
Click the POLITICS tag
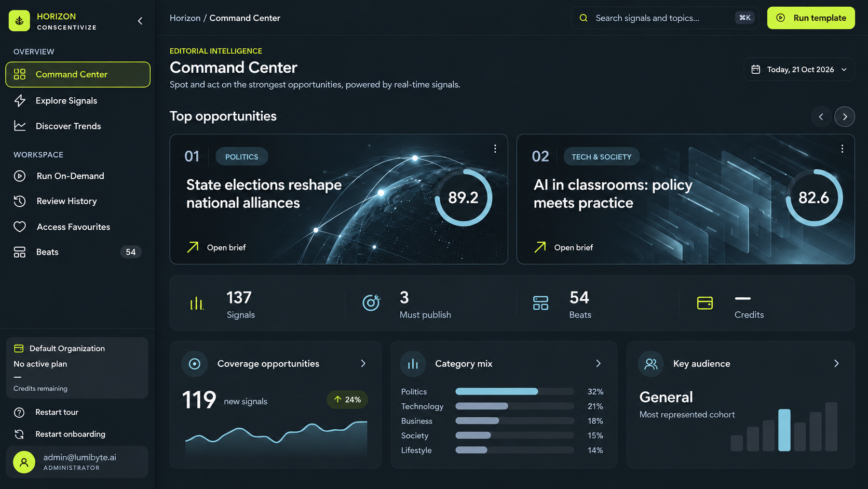coord(241,156)
